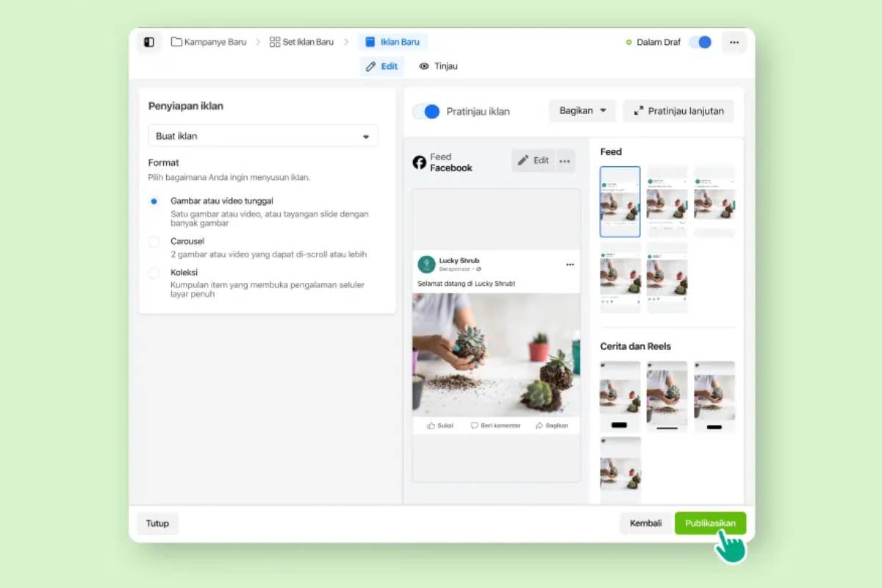Select the Koleksi format radio button

click(154, 273)
